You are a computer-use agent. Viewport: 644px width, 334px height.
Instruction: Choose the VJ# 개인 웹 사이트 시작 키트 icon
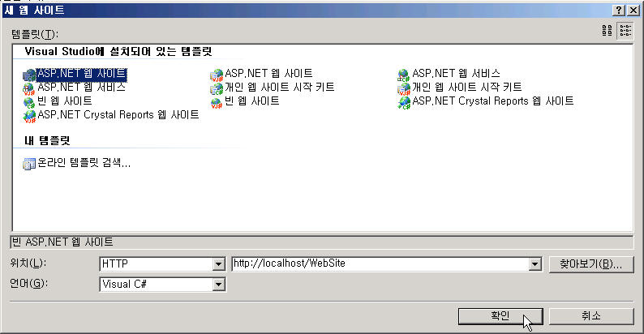pyautogui.click(x=404, y=88)
